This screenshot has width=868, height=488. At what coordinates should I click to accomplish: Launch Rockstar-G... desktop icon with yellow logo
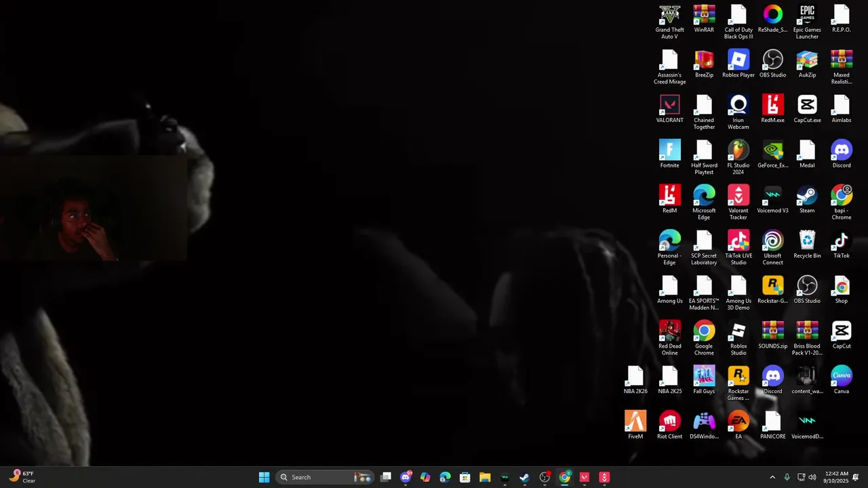(x=772, y=291)
